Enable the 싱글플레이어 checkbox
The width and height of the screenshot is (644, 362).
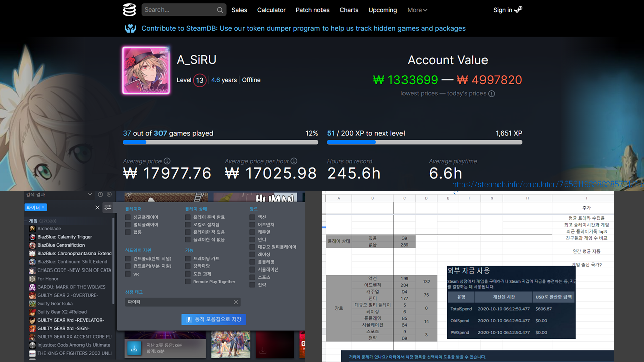[x=128, y=217]
